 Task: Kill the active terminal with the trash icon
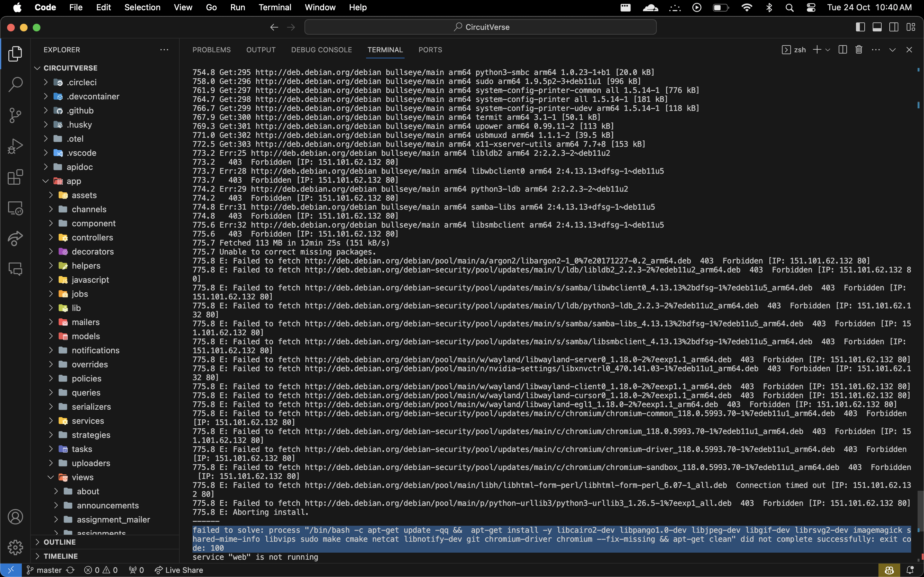click(x=859, y=50)
